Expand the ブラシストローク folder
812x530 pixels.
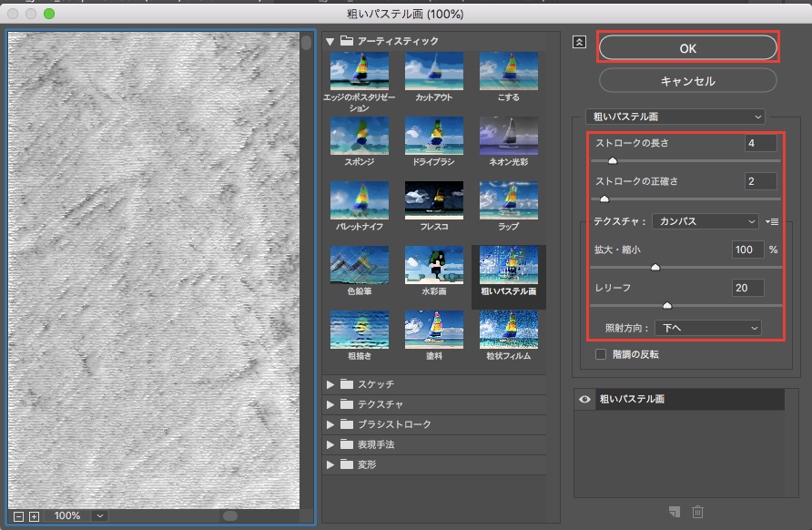click(330, 424)
